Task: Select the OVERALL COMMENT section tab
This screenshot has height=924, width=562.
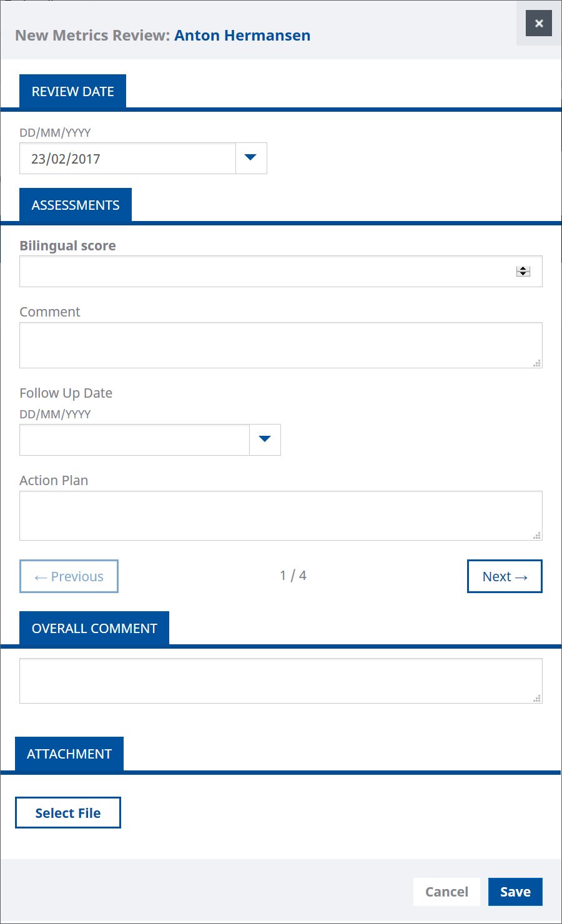Action: click(94, 629)
